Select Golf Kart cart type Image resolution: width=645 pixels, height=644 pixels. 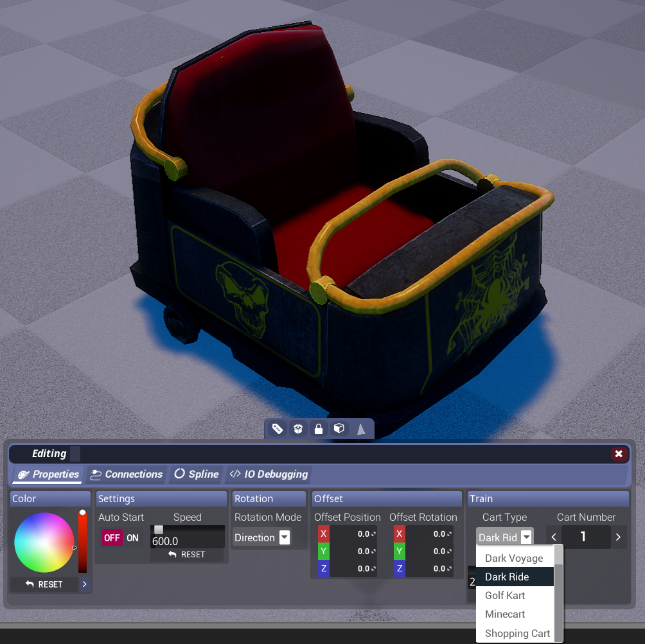click(x=514, y=595)
